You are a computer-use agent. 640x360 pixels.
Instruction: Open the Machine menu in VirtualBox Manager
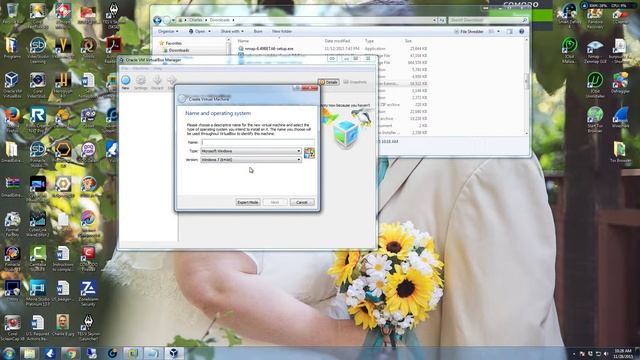(x=140, y=69)
